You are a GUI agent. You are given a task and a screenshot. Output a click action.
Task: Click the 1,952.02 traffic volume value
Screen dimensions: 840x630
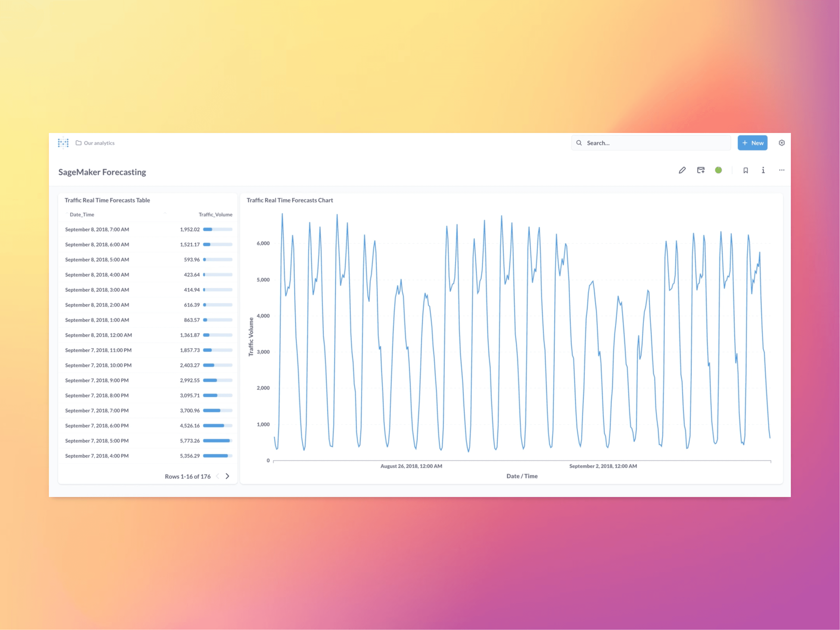pyautogui.click(x=189, y=229)
